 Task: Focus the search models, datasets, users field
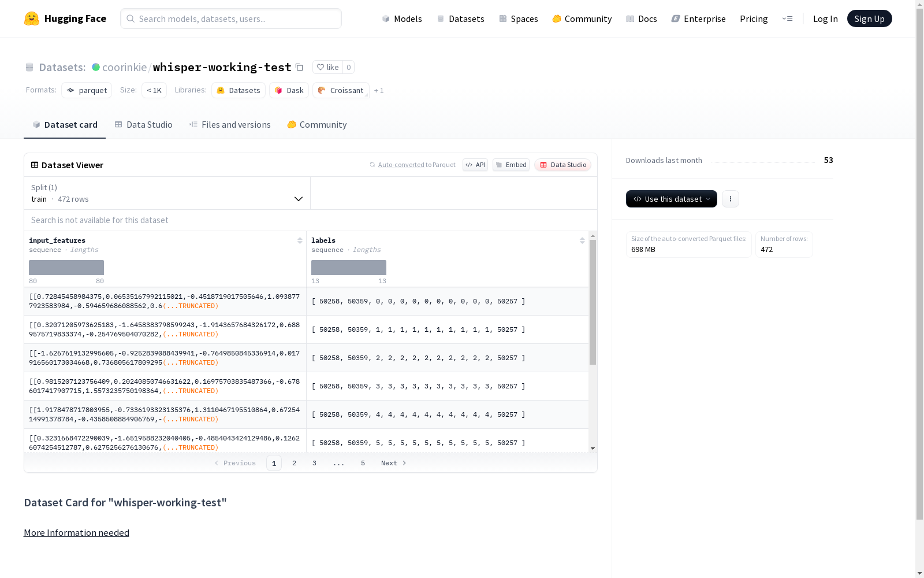[x=231, y=18]
